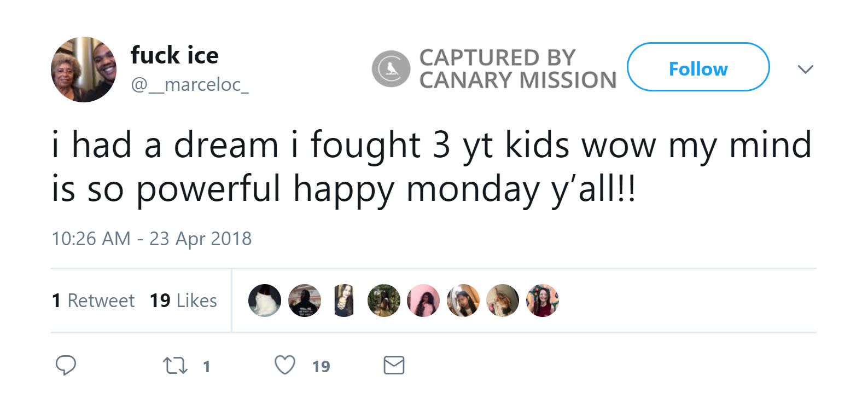868x416 pixels.
Task: Click the liker avatar showing black printed shirt back
Action: point(305,301)
